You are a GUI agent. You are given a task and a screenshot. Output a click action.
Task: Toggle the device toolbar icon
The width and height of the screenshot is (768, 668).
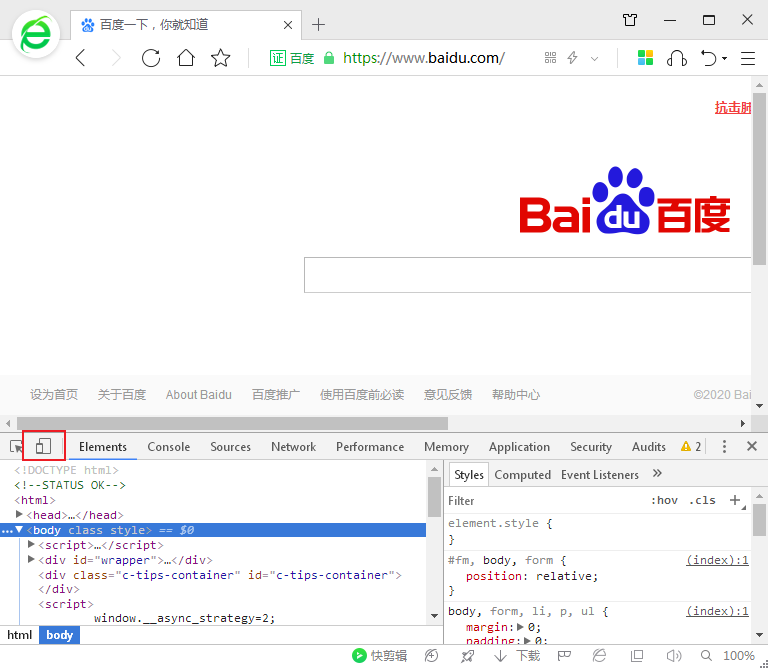click(44, 446)
